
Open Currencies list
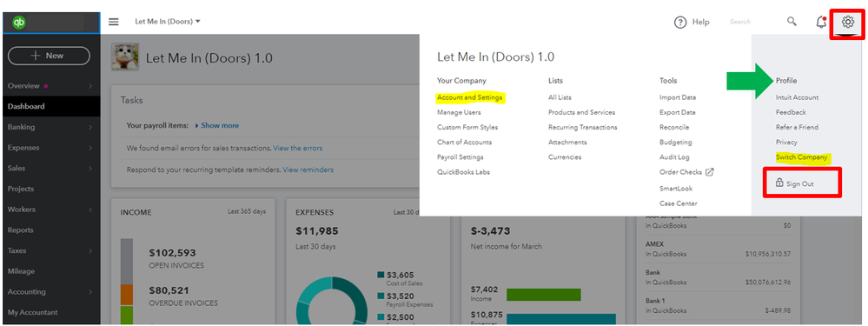point(565,157)
